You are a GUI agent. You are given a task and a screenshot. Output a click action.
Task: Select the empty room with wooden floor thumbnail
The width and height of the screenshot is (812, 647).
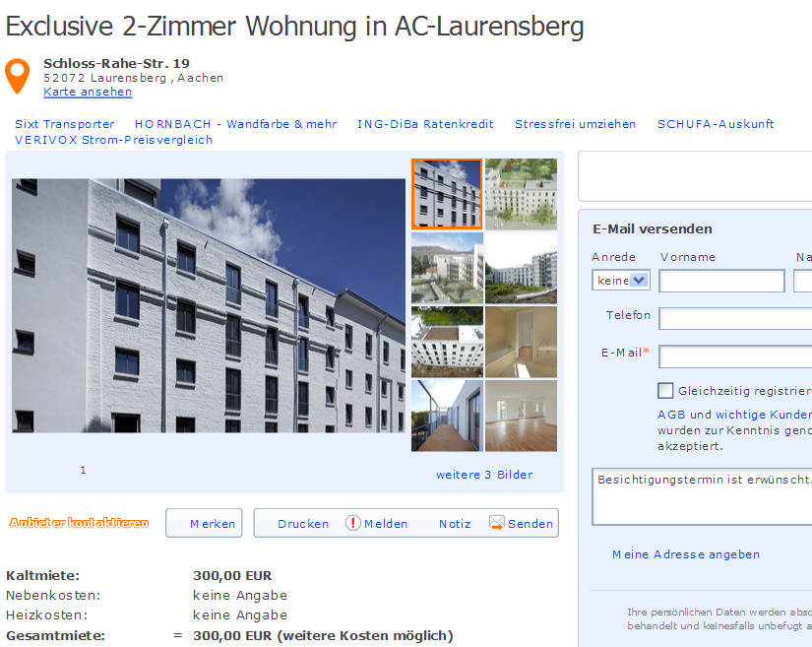pos(521,416)
